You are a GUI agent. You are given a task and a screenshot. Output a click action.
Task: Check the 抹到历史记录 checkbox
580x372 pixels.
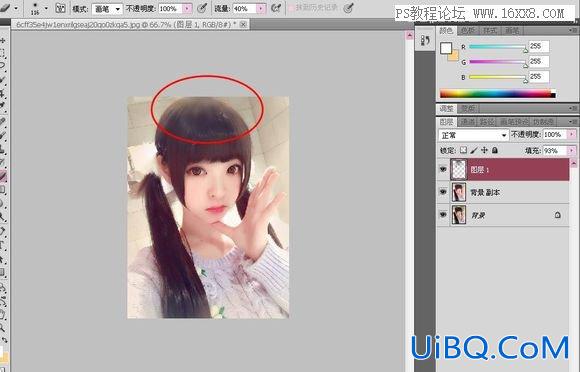point(291,8)
